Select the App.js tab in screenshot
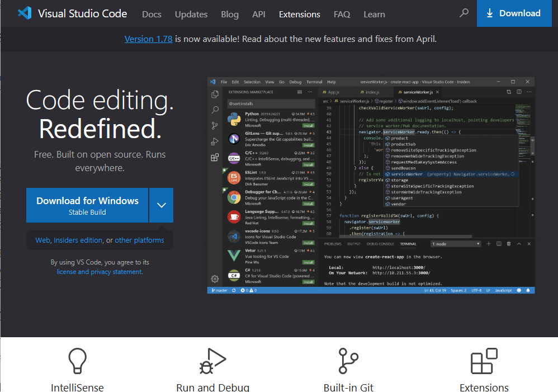The height and width of the screenshot is (392, 558). coord(331,92)
